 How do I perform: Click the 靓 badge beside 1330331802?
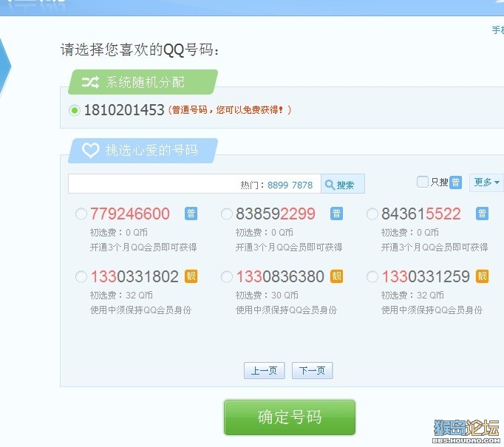[x=191, y=276]
